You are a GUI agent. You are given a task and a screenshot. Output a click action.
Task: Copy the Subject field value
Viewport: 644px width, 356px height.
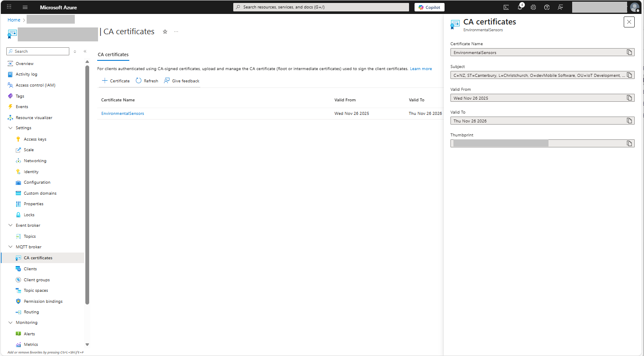tap(629, 75)
